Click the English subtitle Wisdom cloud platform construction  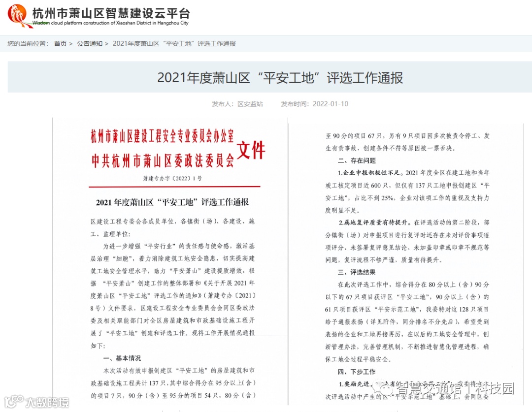(x=110, y=23)
